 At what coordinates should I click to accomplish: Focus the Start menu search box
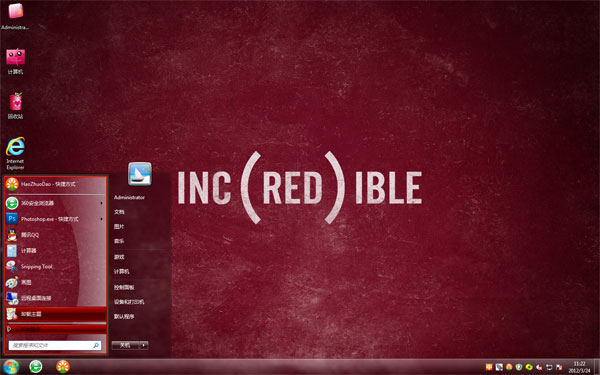[x=55, y=345]
